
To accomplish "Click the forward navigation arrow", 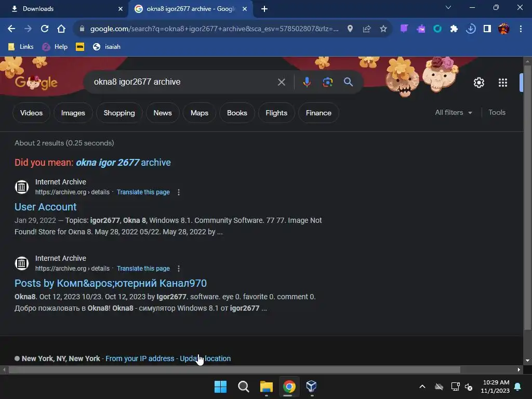I will (x=28, y=29).
